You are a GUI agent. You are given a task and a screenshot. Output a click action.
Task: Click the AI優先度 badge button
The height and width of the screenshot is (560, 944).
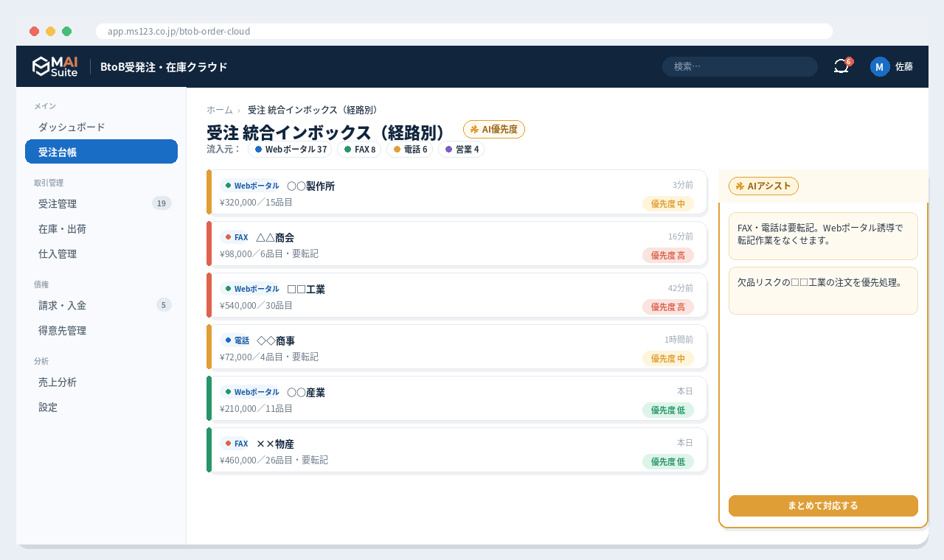494,129
